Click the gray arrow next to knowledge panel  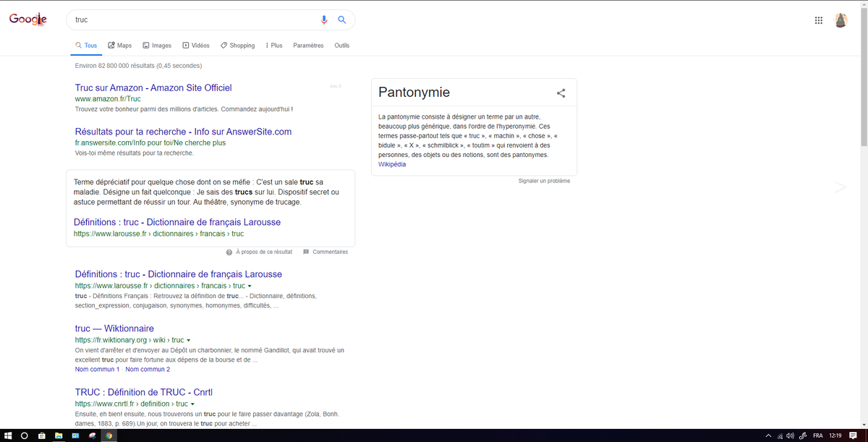[x=840, y=187]
